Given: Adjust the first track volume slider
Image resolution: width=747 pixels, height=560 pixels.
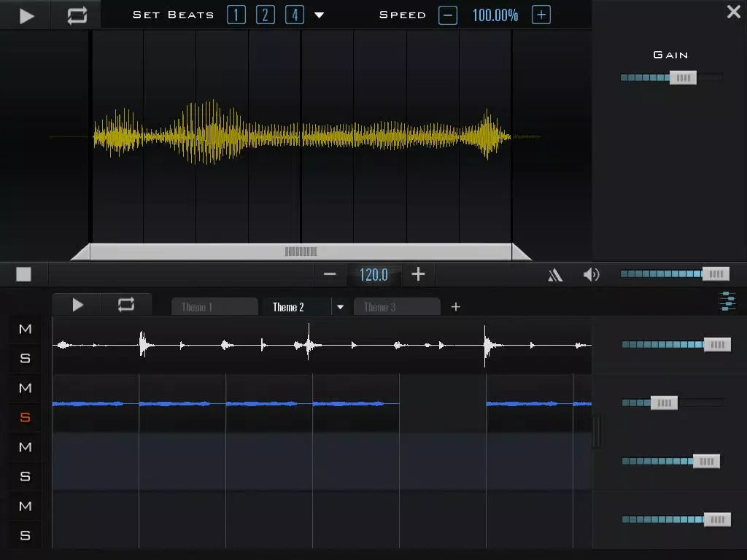Looking at the screenshot, I should click(717, 344).
